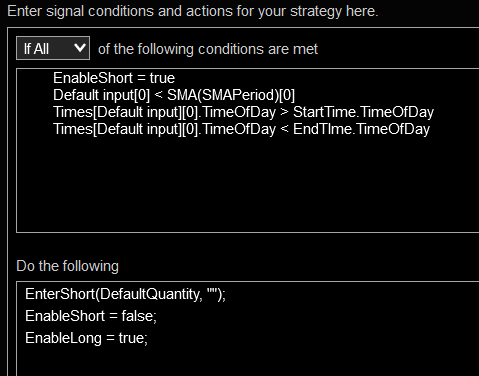Click the "Enter signal conditions and actions" heading
This screenshot has width=479, height=376.
[x=192, y=11]
